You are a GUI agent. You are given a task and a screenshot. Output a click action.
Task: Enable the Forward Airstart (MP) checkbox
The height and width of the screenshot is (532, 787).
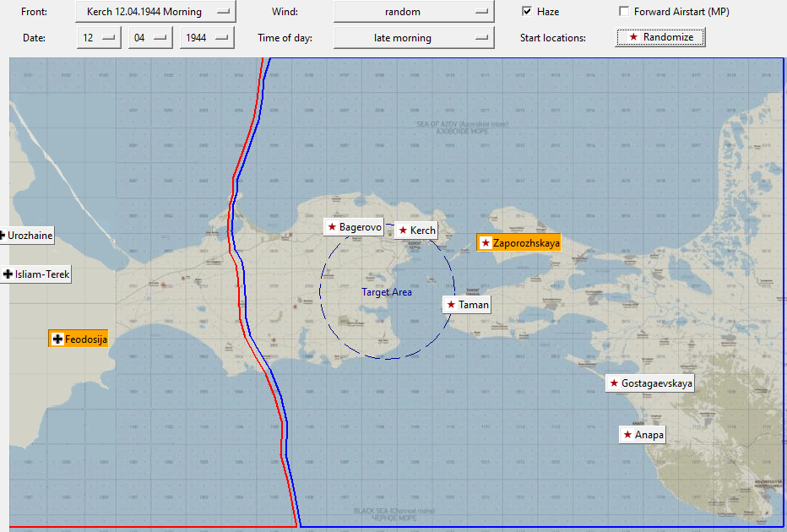(624, 12)
